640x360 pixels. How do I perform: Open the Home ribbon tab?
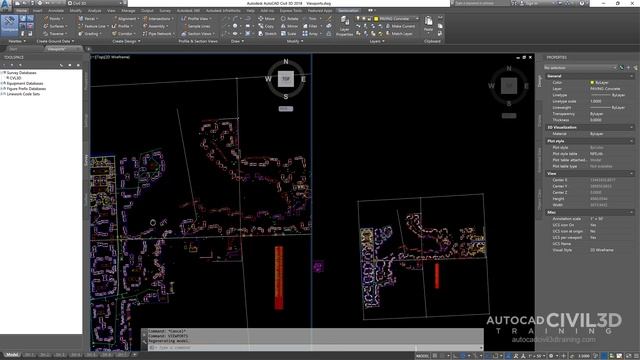tap(22, 11)
